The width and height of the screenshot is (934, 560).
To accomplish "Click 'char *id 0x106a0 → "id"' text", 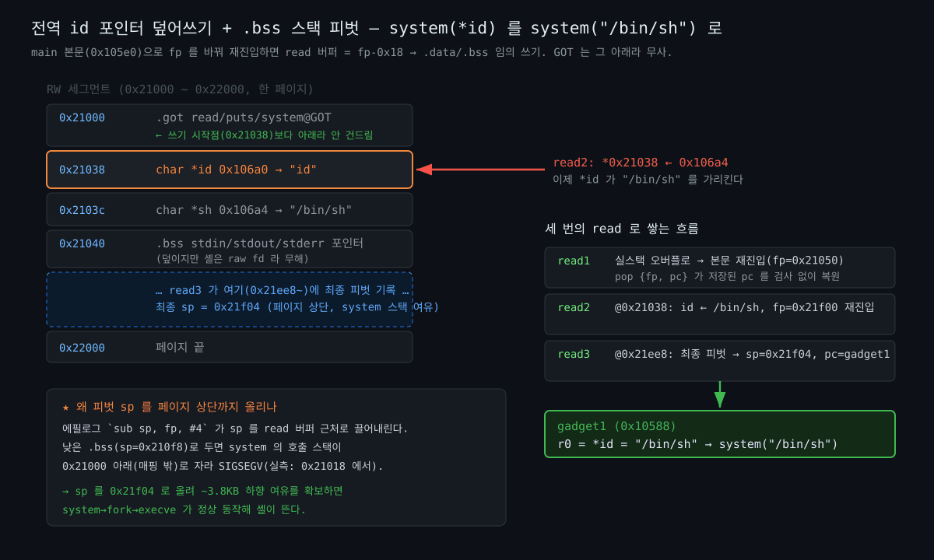I will [x=237, y=170].
